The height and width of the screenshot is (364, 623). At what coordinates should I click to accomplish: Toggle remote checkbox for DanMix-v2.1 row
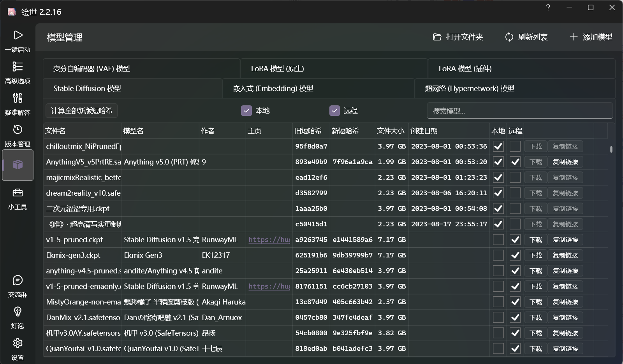click(515, 317)
